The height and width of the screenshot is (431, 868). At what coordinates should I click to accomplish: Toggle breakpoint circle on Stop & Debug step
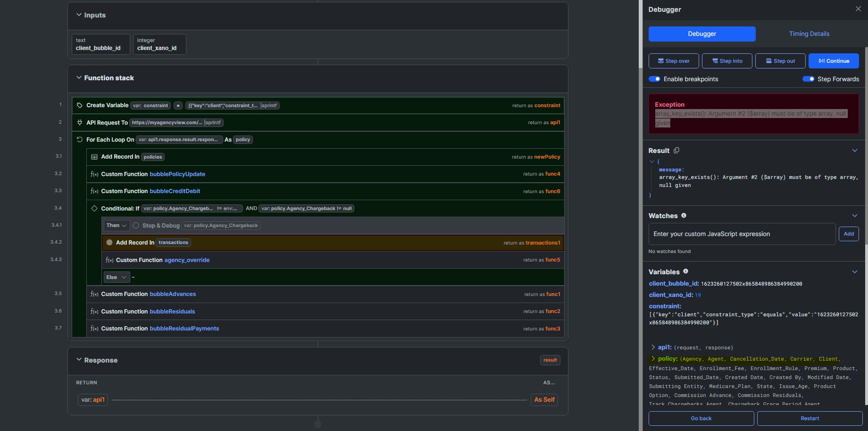(136, 226)
